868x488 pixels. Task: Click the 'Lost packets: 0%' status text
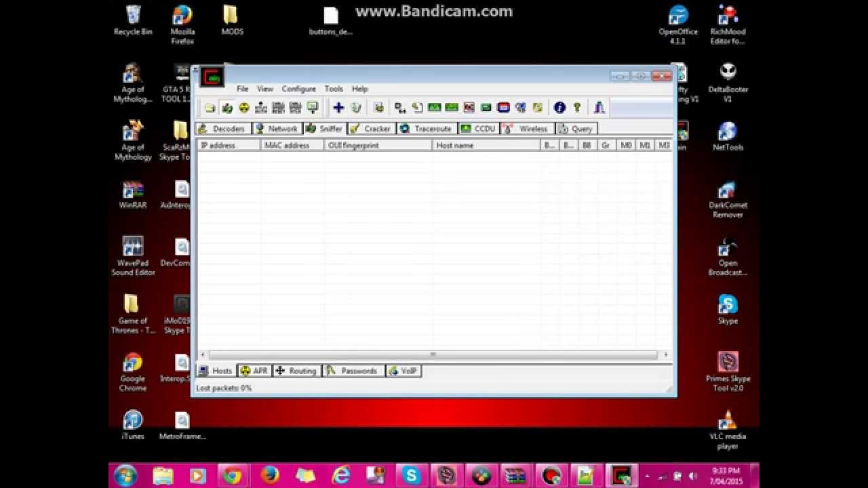[224, 388]
